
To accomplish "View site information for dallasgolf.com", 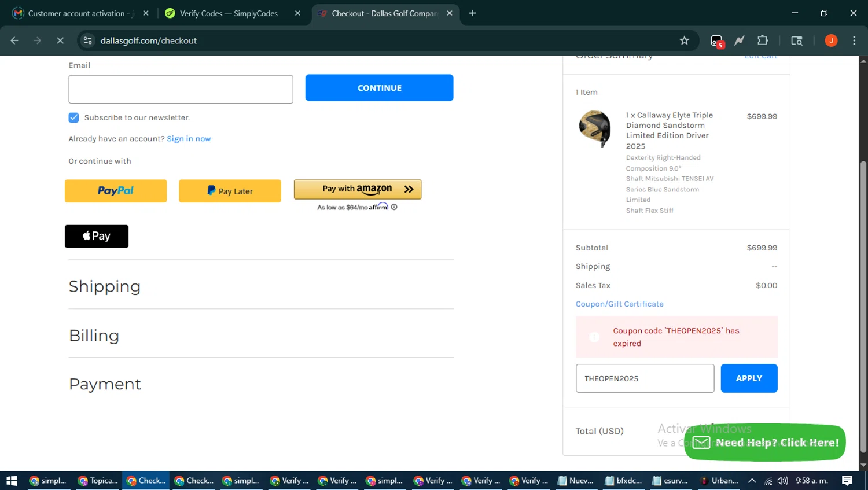I will [x=87, y=40].
